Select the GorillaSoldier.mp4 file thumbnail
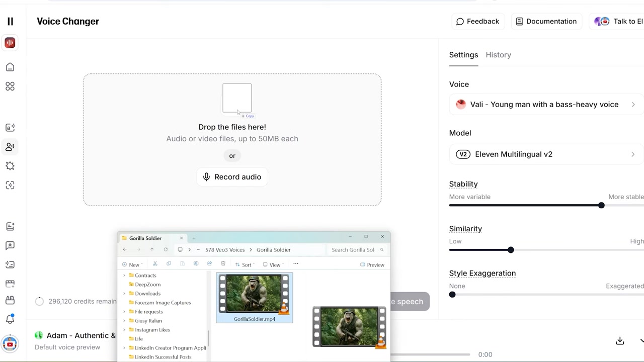The width and height of the screenshot is (644, 362). pos(254,298)
